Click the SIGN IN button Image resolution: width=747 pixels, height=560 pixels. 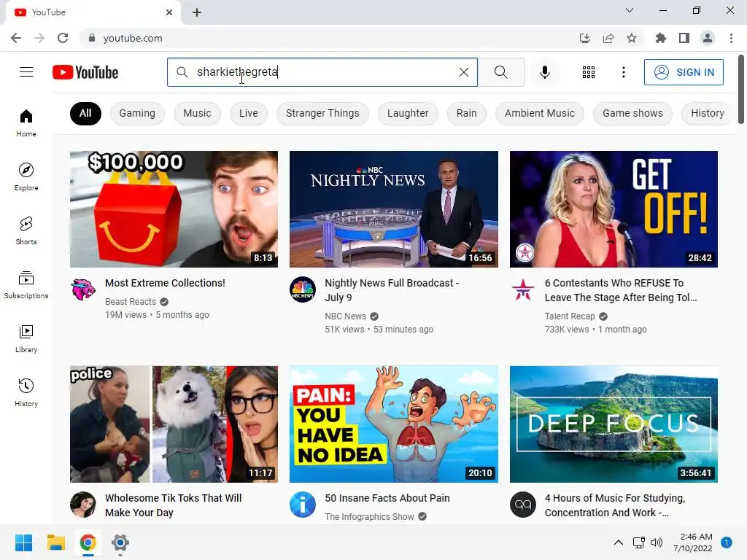684,72
